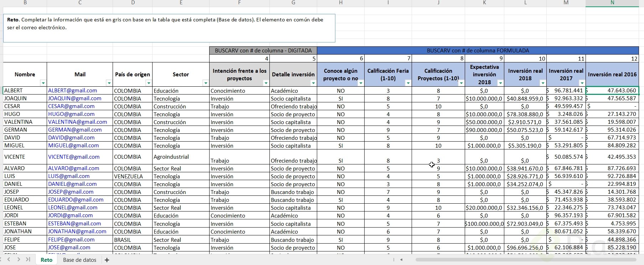
Task: Switch to the Base de datos sheet tab
Action: tap(79, 260)
